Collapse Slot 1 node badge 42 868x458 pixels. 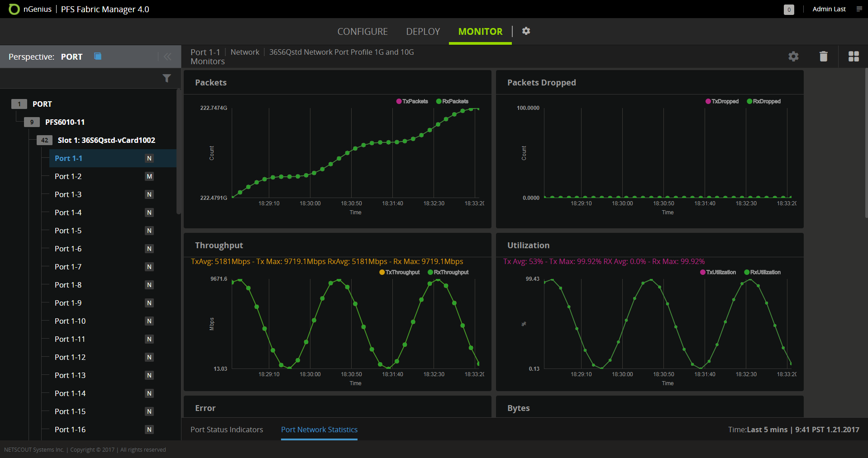coord(44,140)
